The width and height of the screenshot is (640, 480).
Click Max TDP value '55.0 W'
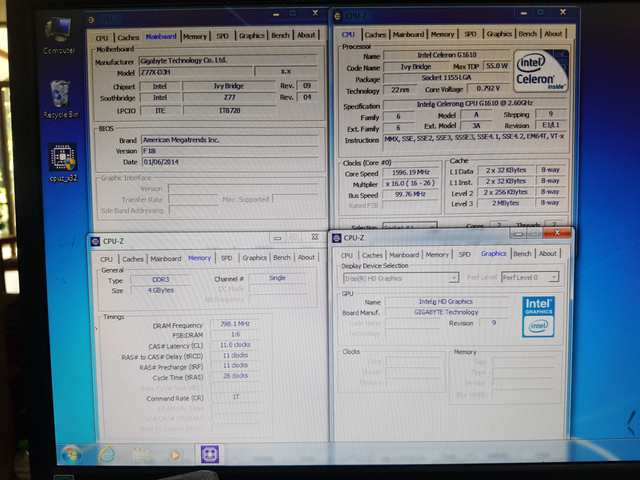tap(497, 66)
